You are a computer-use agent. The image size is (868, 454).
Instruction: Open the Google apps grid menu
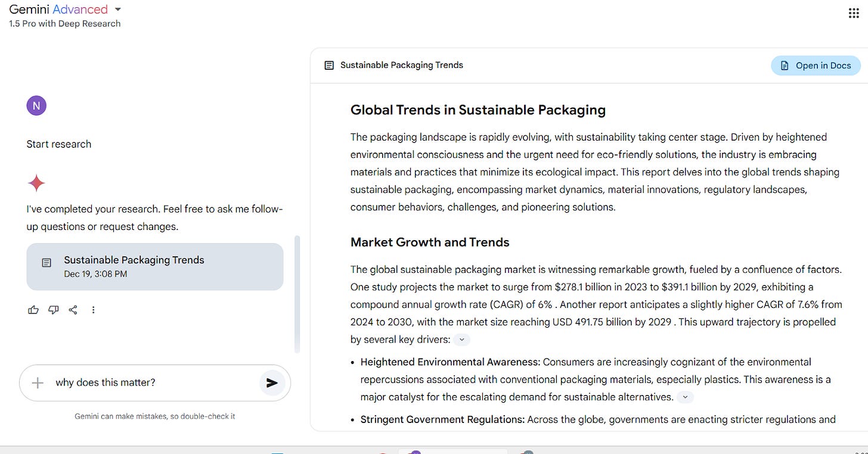854,13
